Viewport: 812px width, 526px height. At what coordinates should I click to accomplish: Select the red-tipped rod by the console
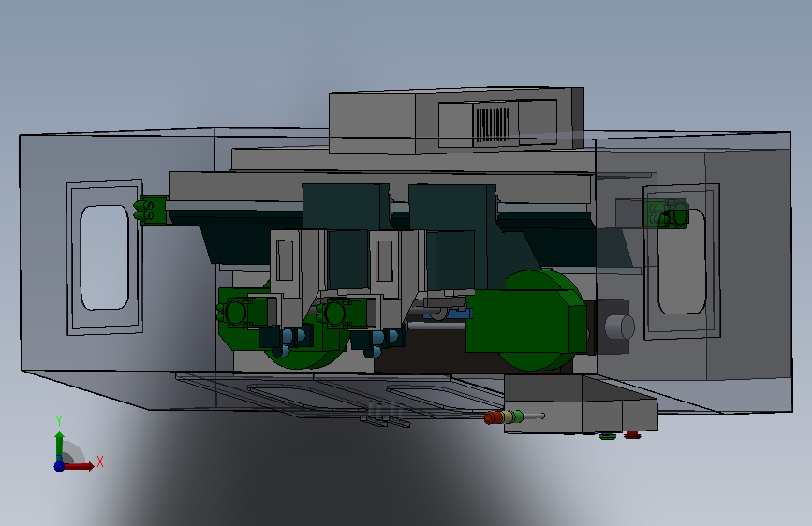[514, 417]
